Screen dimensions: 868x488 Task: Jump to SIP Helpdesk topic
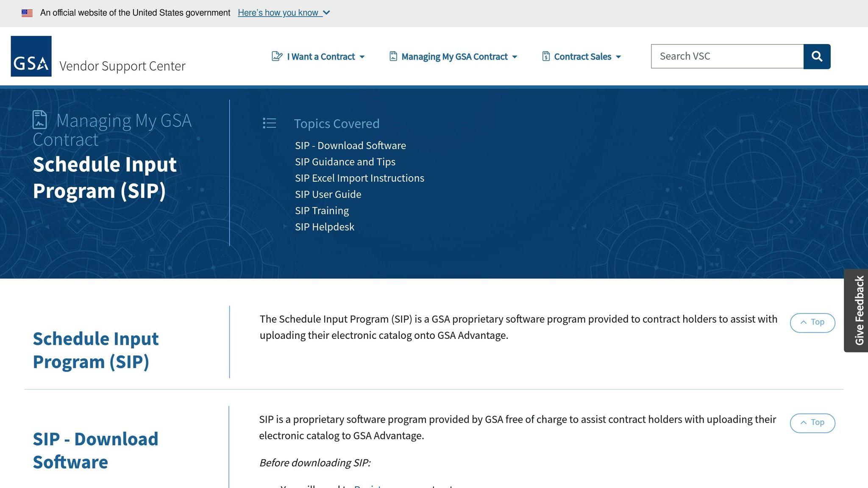325,227
